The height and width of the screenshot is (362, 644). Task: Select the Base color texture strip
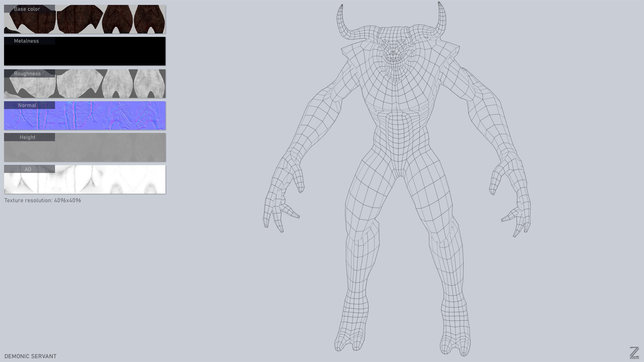click(85, 19)
